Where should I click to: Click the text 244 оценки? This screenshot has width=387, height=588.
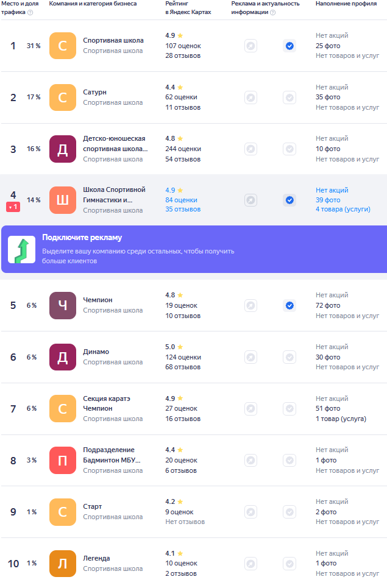[x=183, y=149]
